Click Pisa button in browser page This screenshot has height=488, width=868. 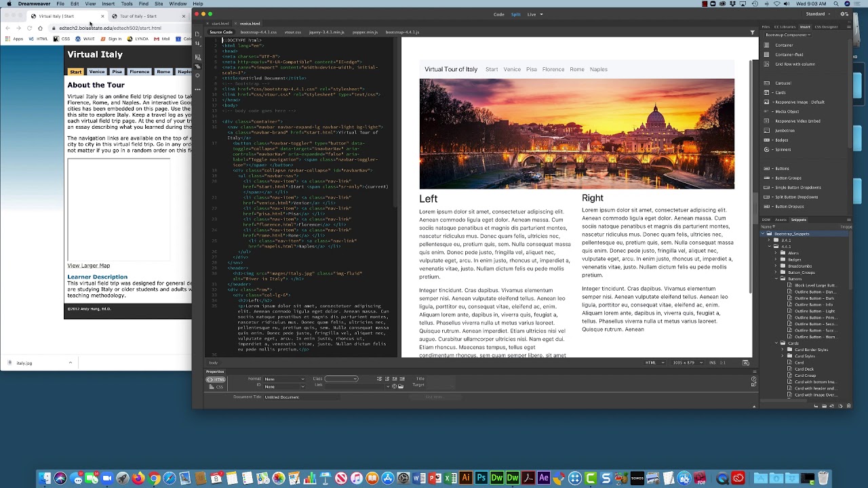click(117, 72)
